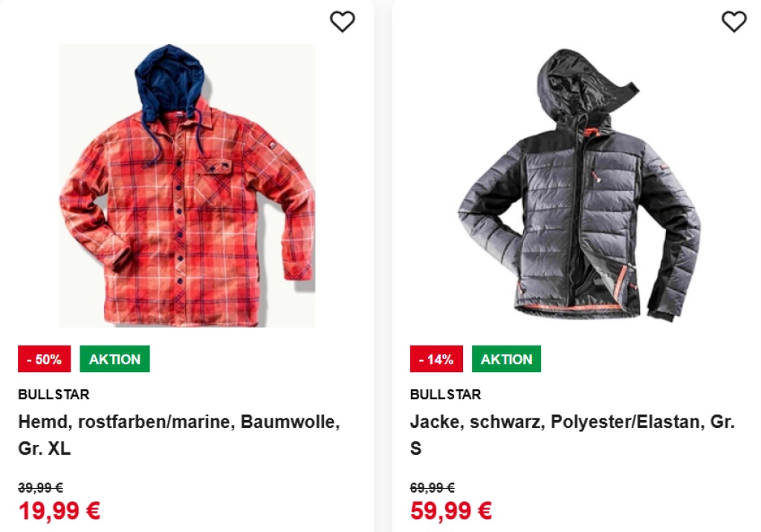Click the -50% discount badge
761x532 pixels.
point(44,359)
